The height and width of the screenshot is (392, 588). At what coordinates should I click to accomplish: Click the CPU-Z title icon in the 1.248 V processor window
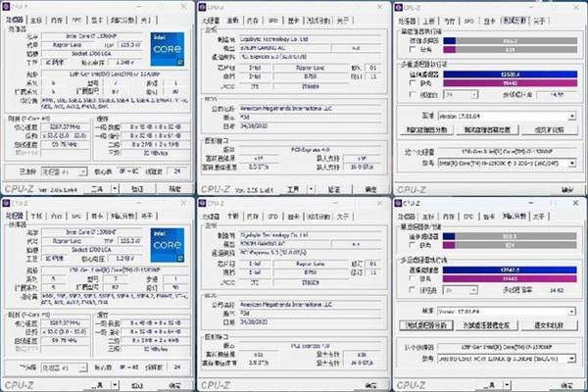(x=7, y=7)
